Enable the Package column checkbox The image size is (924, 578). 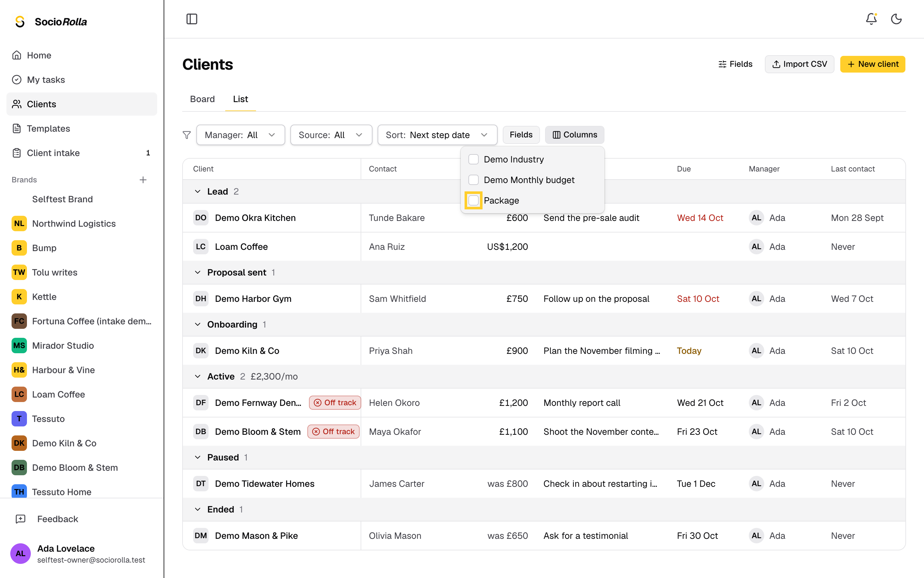click(x=474, y=200)
